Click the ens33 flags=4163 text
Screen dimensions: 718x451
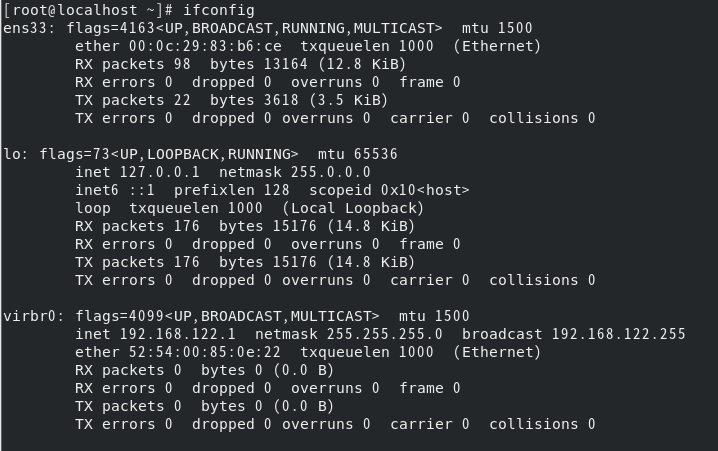[x=111, y=28]
